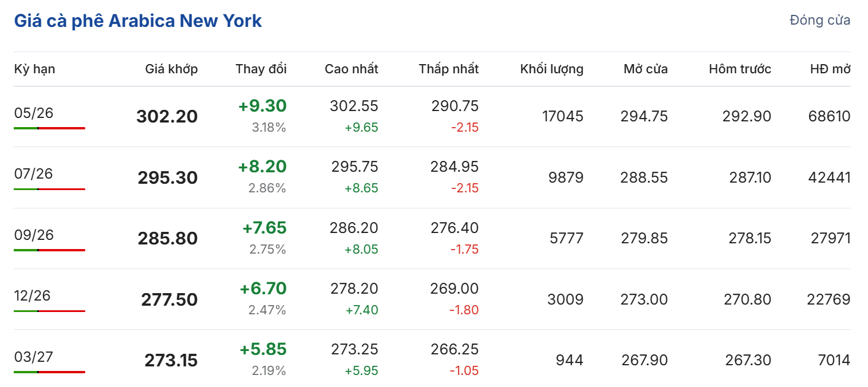The height and width of the screenshot is (387, 868).
Task: Select the Khối lượng column header
Action: 551,69
